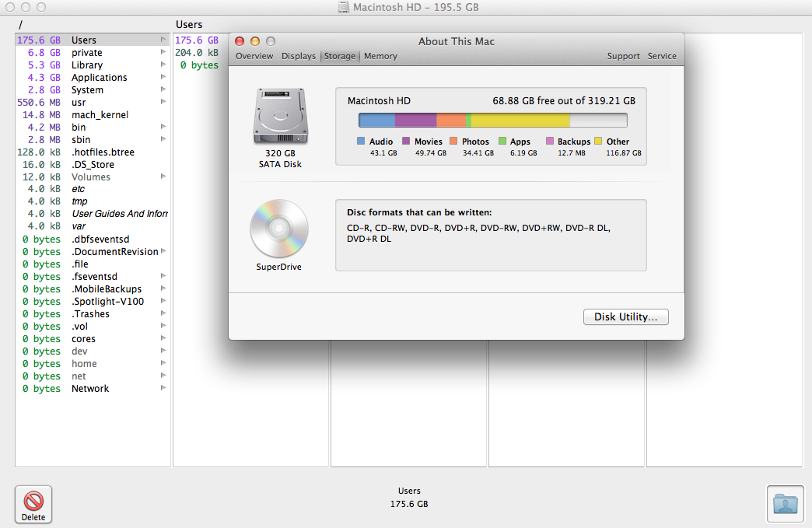Viewport: 812px width, 528px height.
Task: Select the .hotfiles.btree row
Action: pos(93,152)
